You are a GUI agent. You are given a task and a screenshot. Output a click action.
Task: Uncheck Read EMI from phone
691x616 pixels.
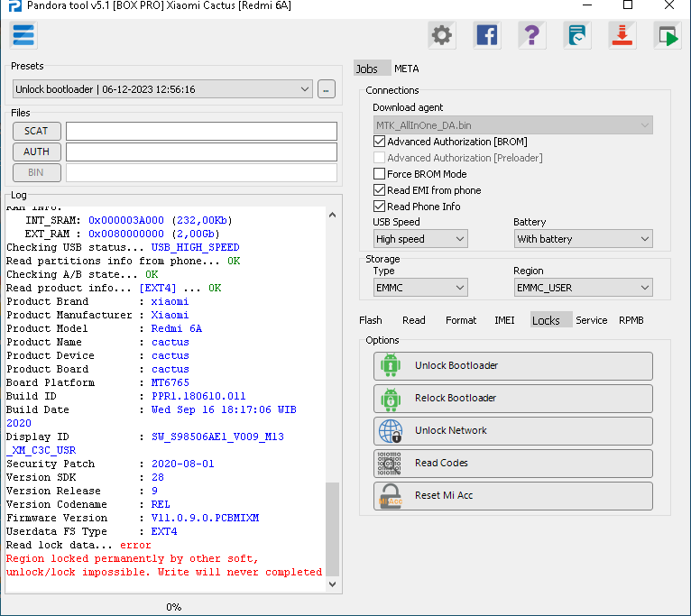pyautogui.click(x=379, y=190)
